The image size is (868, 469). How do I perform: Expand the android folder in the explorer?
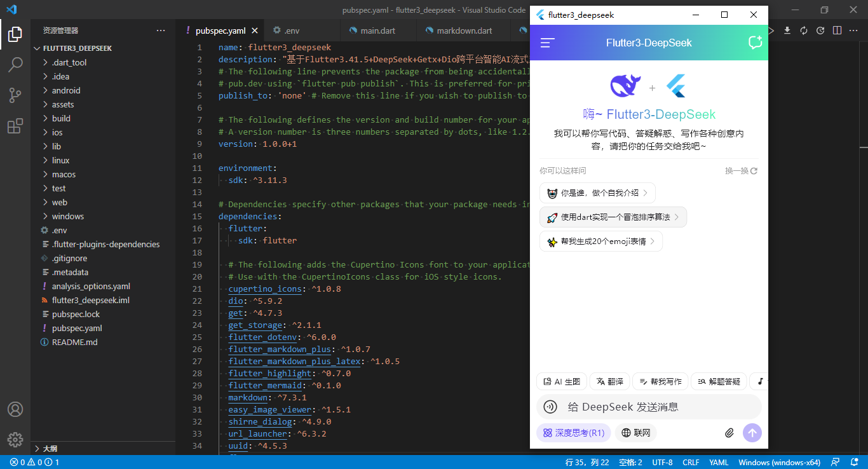pos(103,90)
